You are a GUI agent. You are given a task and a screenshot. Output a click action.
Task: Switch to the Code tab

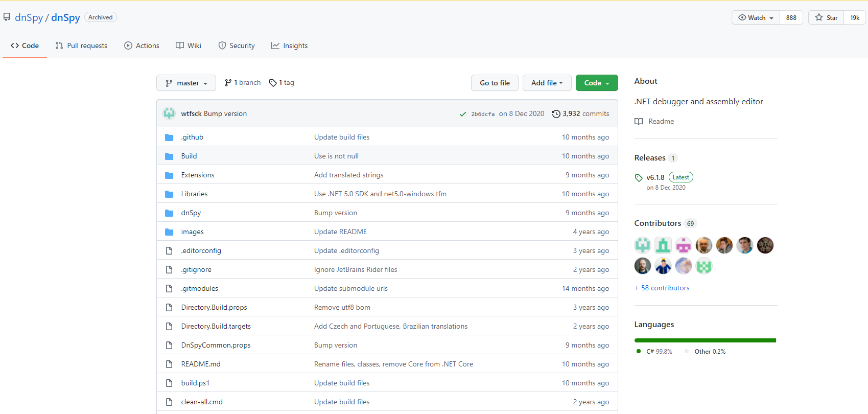click(25, 45)
